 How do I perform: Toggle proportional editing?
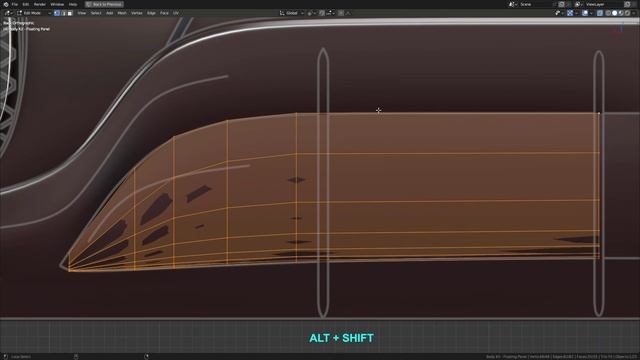(x=341, y=13)
